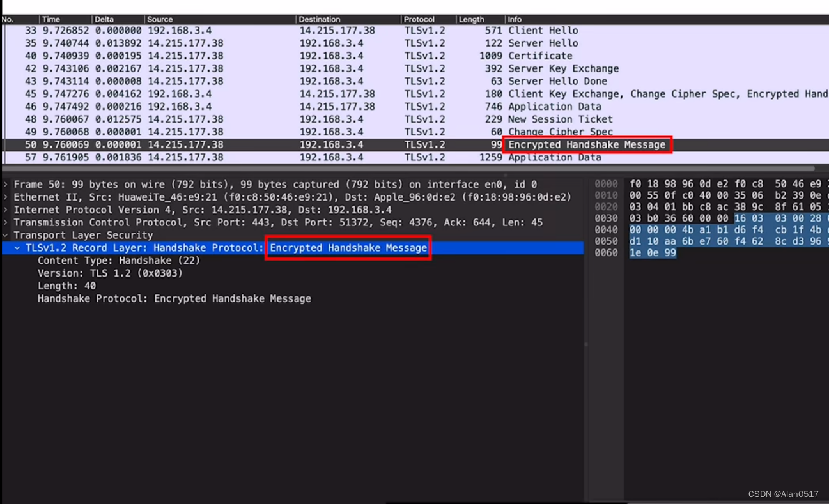Click hex bytes 1e 0e 99 at offset 0060
Image resolution: width=829 pixels, height=504 pixels.
[x=653, y=253]
